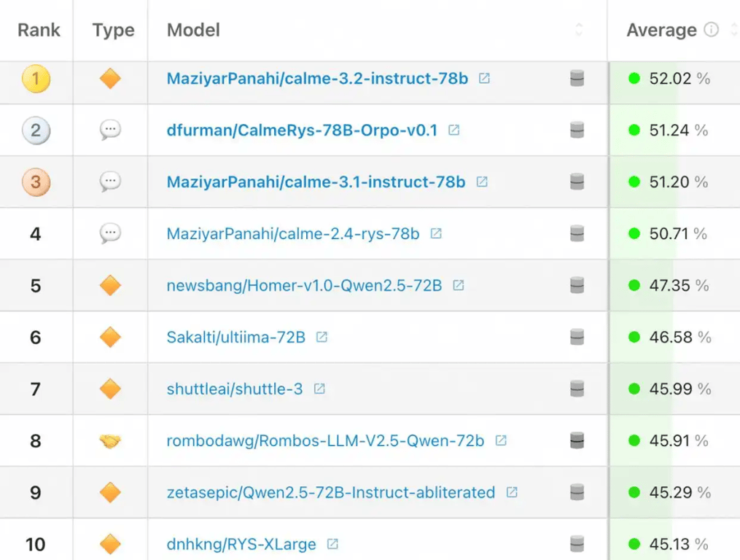Click handshake type icon for Rombos-LLM row

click(x=110, y=440)
